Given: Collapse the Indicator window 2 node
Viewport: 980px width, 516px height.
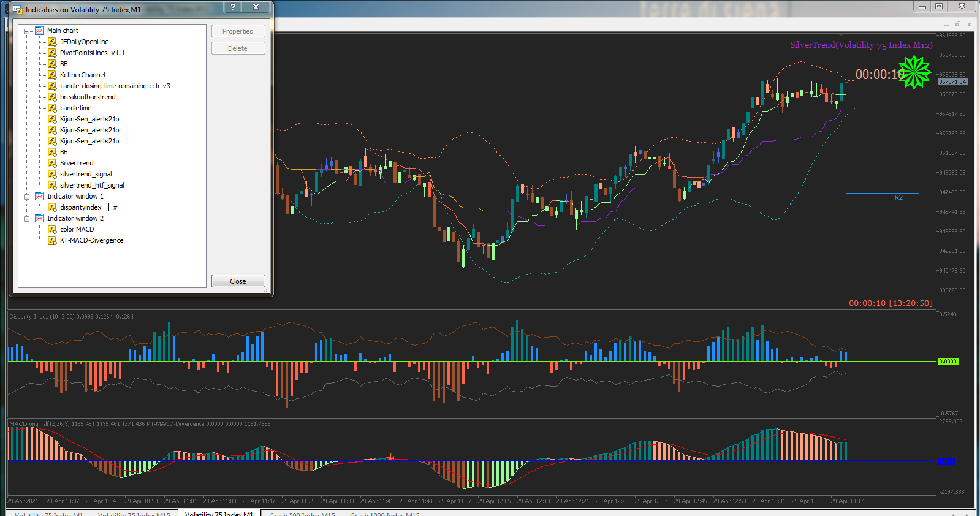Looking at the screenshot, I should 27,219.
